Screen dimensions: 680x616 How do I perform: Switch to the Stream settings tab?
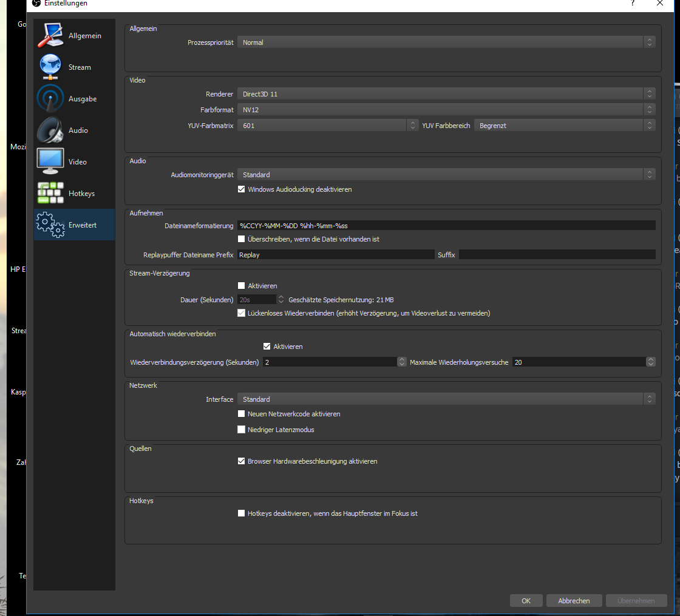[74, 67]
